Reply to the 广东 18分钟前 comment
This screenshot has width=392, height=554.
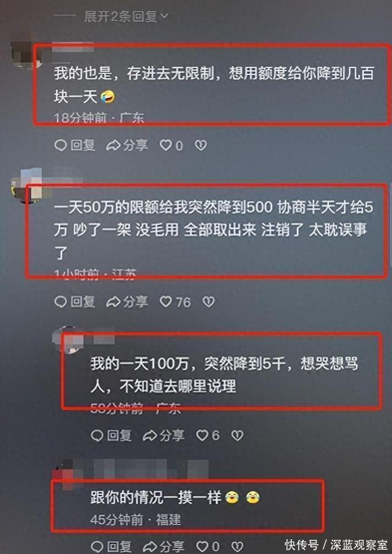[x=75, y=145]
